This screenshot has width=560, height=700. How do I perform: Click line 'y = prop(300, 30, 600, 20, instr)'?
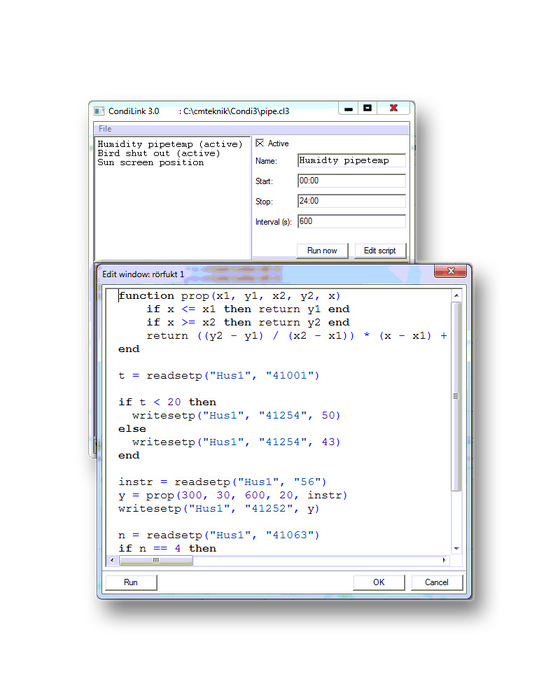[x=233, y=495]
